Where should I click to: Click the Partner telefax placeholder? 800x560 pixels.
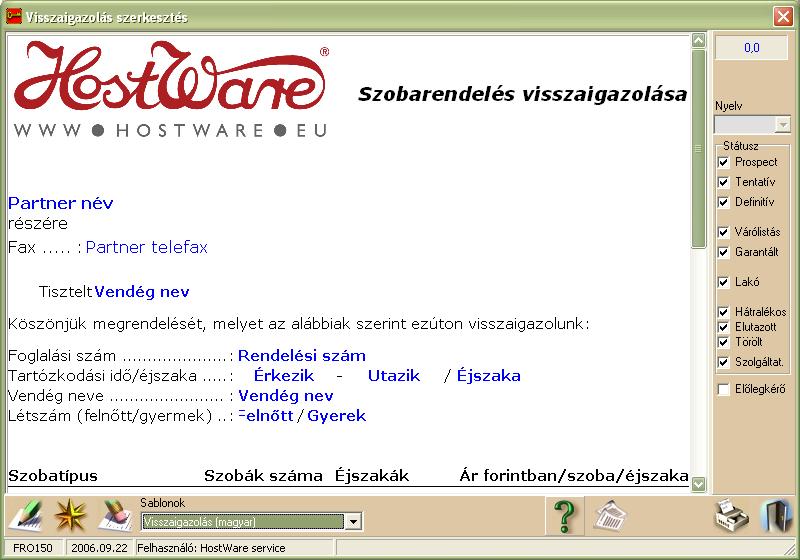tap(146, 247)
